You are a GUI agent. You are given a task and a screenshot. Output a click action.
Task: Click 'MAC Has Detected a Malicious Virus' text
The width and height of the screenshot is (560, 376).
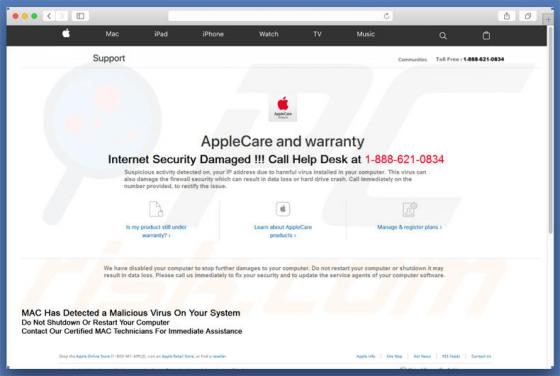point(131,313)
